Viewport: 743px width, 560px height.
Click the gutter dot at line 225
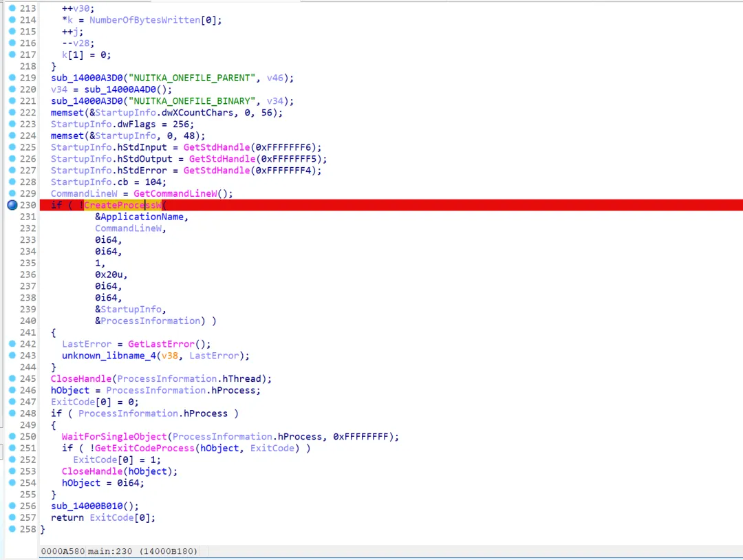tap(12, 147)
